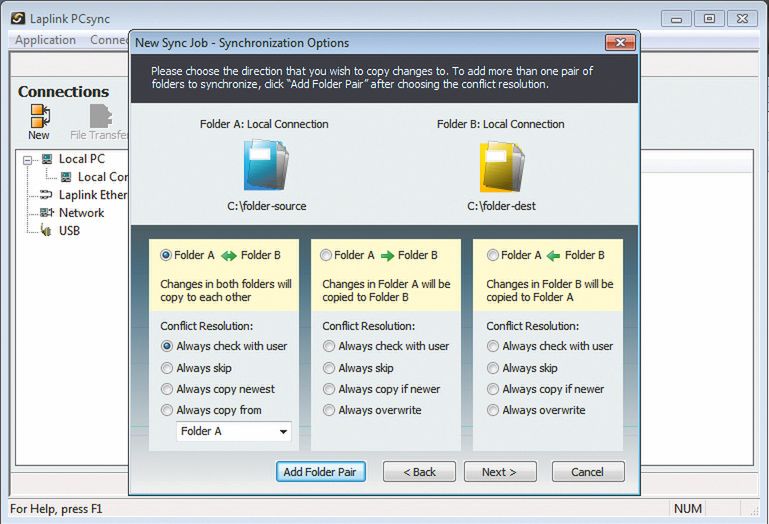Choose Always skip in A-to-B column
The height and width of the screenshot is (524, 769).
tap(329, 368)
